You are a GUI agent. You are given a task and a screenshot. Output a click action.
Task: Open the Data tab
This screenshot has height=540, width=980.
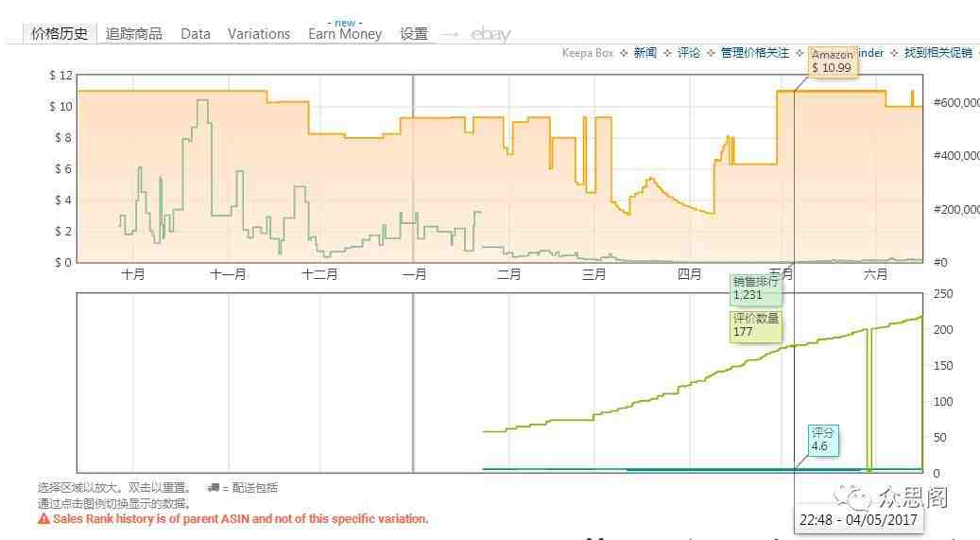point(195,34)
